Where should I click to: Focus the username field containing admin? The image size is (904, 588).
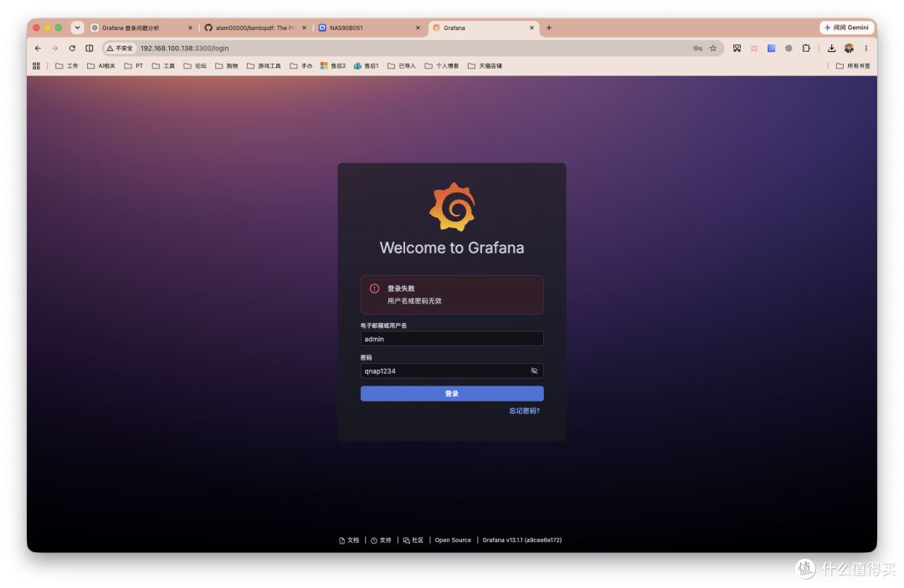click(452, 340)
